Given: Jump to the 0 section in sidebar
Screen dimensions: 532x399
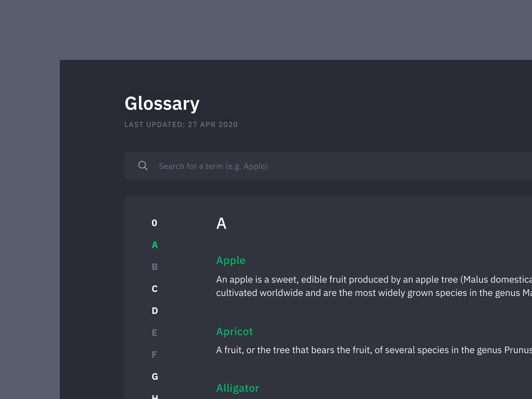Looking at the screenshot, I should [x=154, y=223].
